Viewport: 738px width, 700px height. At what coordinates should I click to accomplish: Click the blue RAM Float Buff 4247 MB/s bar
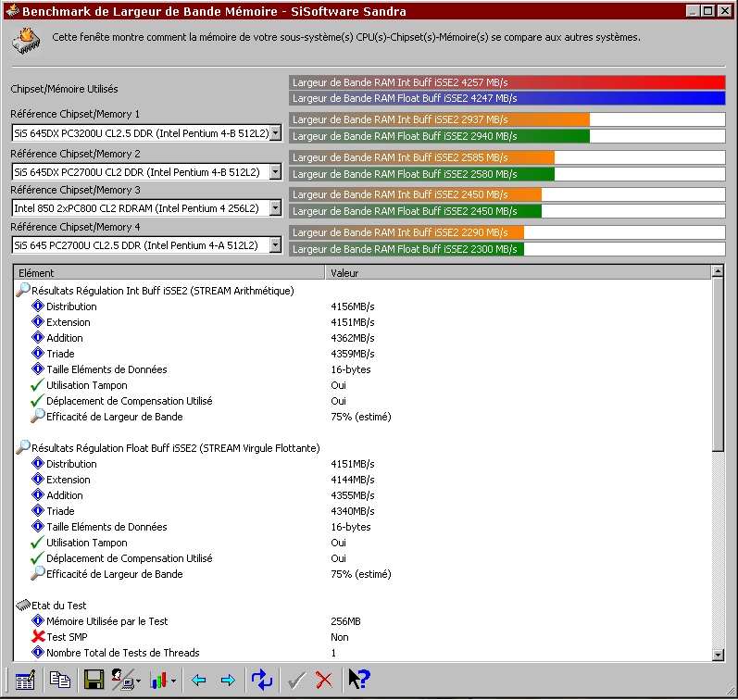(x=507, y=98)
